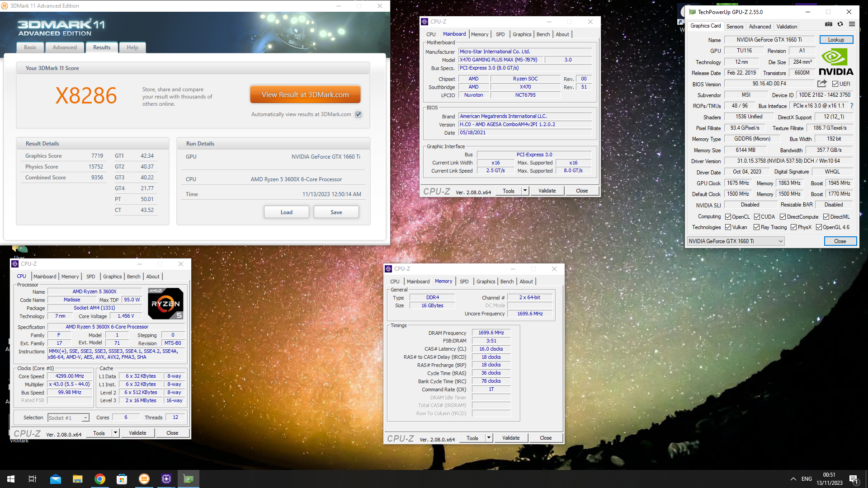Toggle the Vulkan checkbox
The image size is (868, 488).
click(x=728, y=227)
